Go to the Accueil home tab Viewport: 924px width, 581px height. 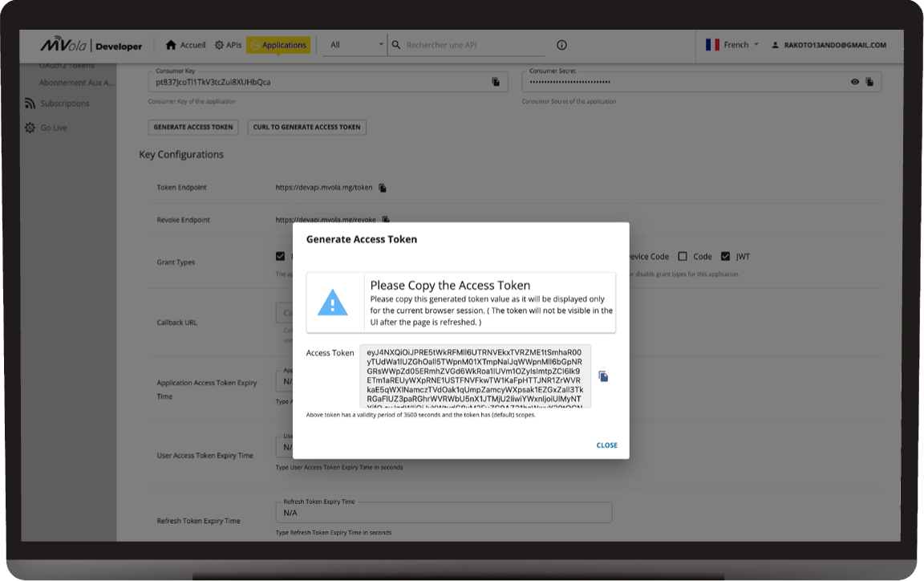(186, 45)
